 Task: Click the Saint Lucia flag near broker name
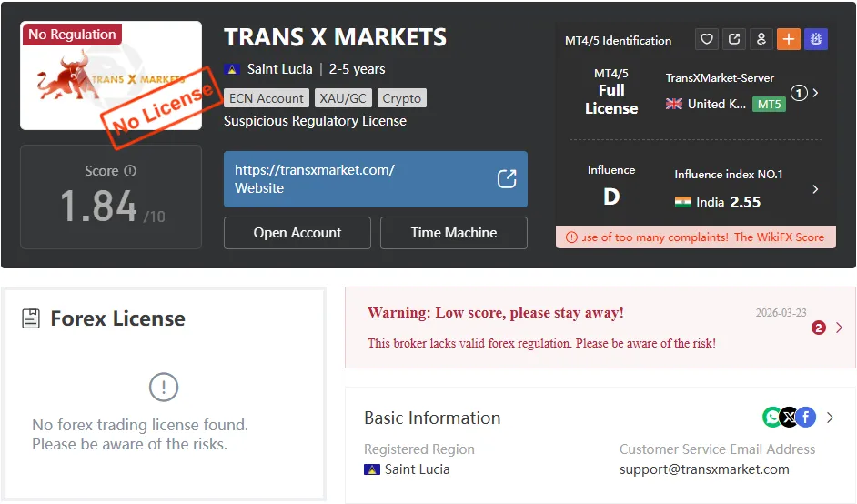[232, 69]
